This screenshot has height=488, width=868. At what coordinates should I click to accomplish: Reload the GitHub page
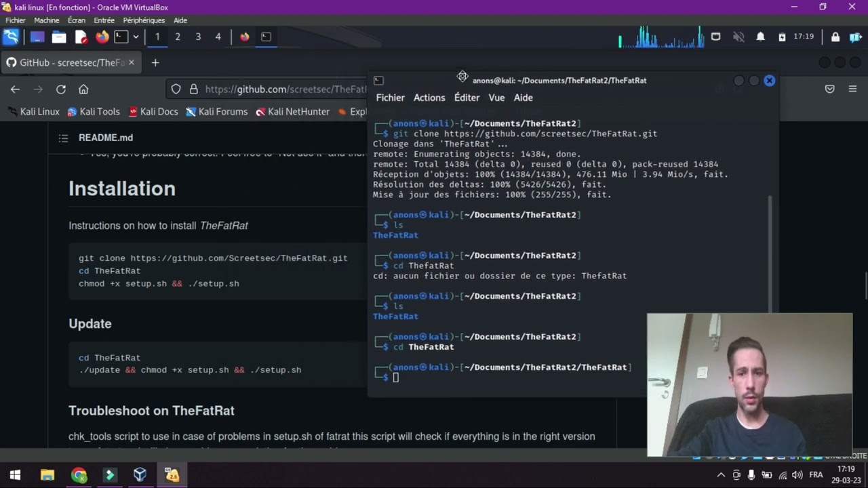click(x=61, y=89)
